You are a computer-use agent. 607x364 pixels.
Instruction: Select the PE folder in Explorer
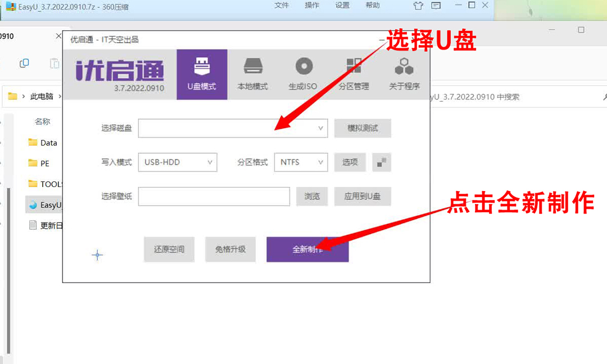[39, 163]
